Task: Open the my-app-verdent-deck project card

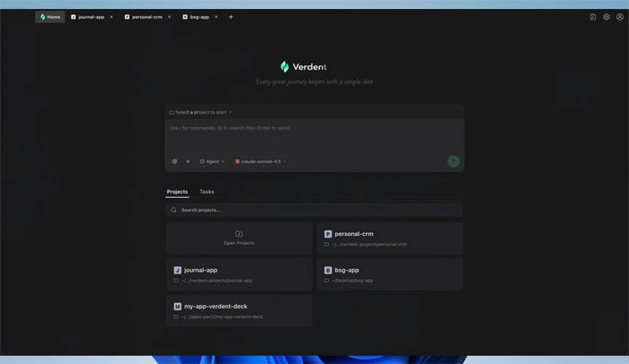Action: (239, 311)
